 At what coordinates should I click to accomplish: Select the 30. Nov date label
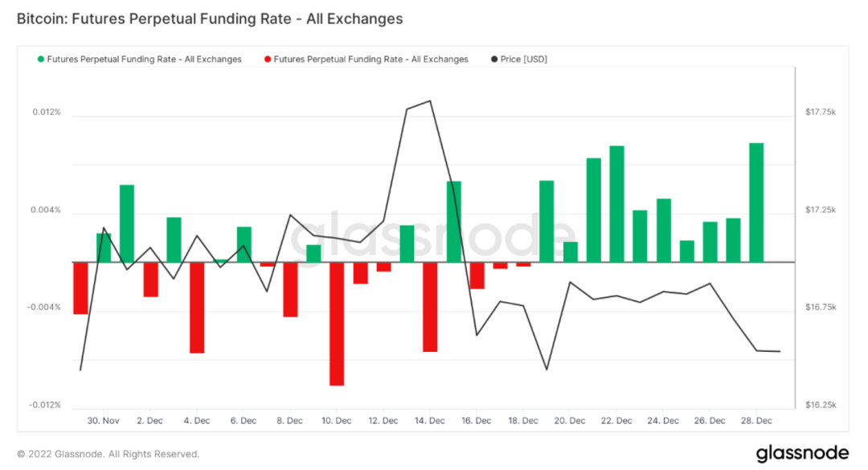point(104,420)
